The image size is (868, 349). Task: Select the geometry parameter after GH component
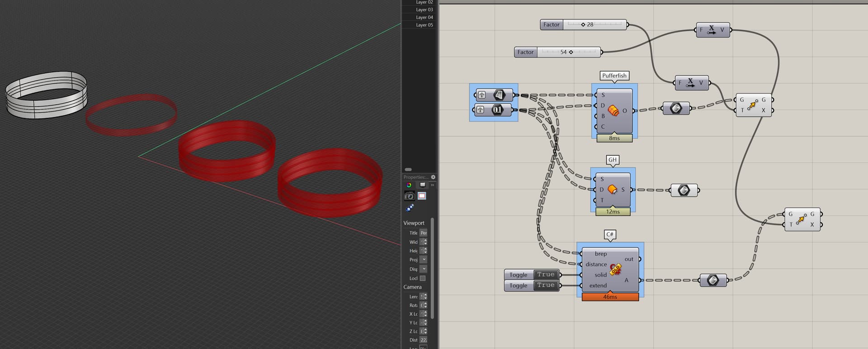point(684,190)
